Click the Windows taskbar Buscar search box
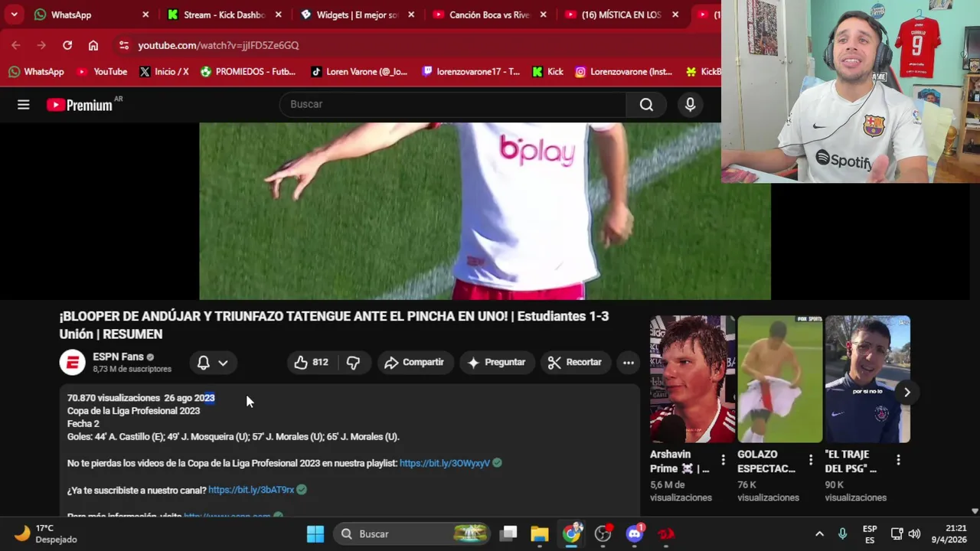Image resolution: width=980 pixels, height=551 pixels. (x=412, y=534)
